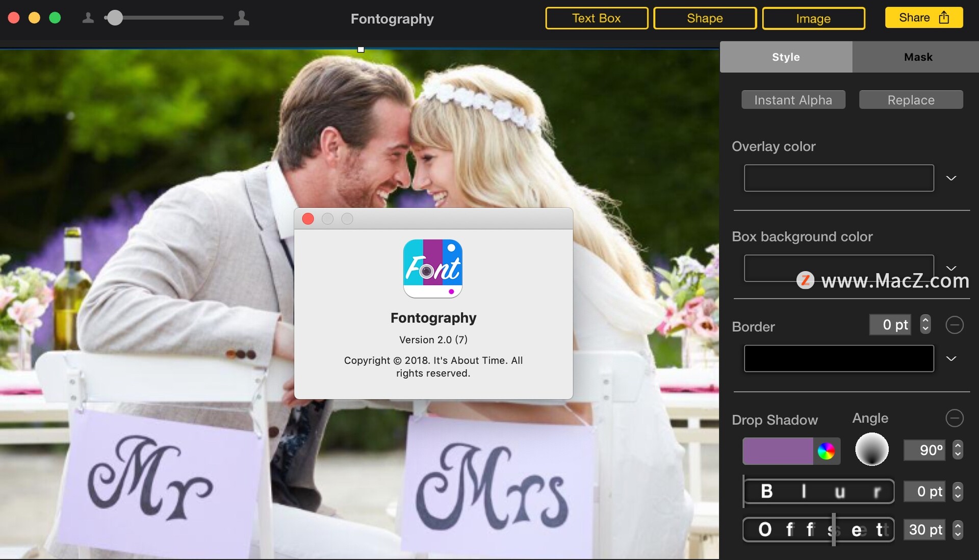The width and height of the screenshot is (979, 560).
Task: Click the purple Drop Shadow color swatch
Action: click(x=778, y=451)
